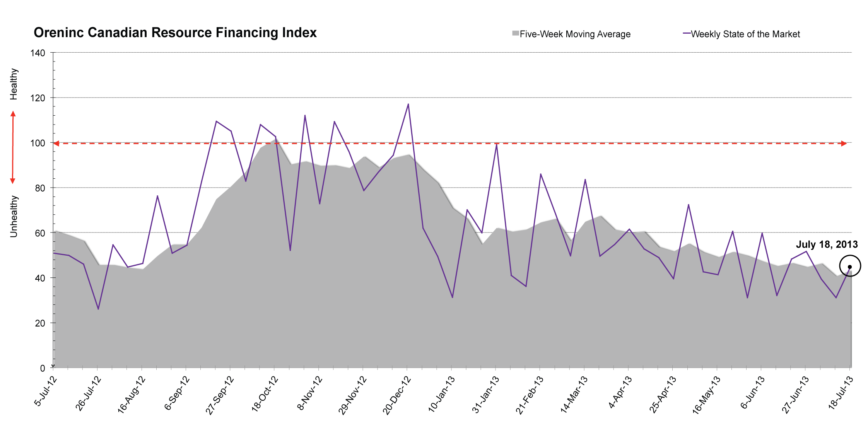Click the y-axis value 40
The height and width of the screenshot is (441, 868).
(40, 278)
